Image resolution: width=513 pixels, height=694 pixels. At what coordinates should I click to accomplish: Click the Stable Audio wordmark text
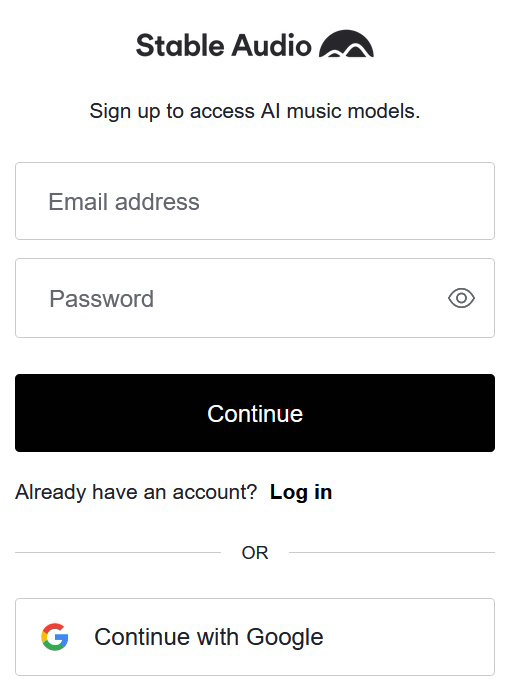[x=224, y=45]
